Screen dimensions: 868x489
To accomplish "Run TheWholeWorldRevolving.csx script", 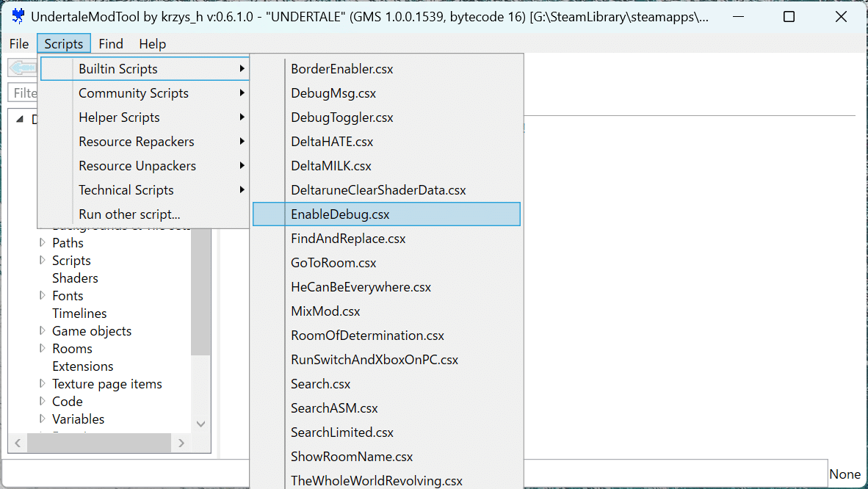I will (386, 480).
